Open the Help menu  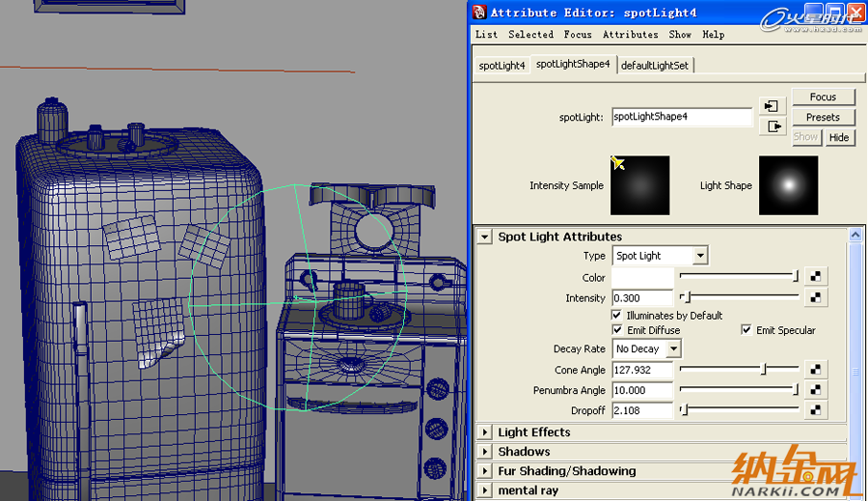tap(714, 35)
